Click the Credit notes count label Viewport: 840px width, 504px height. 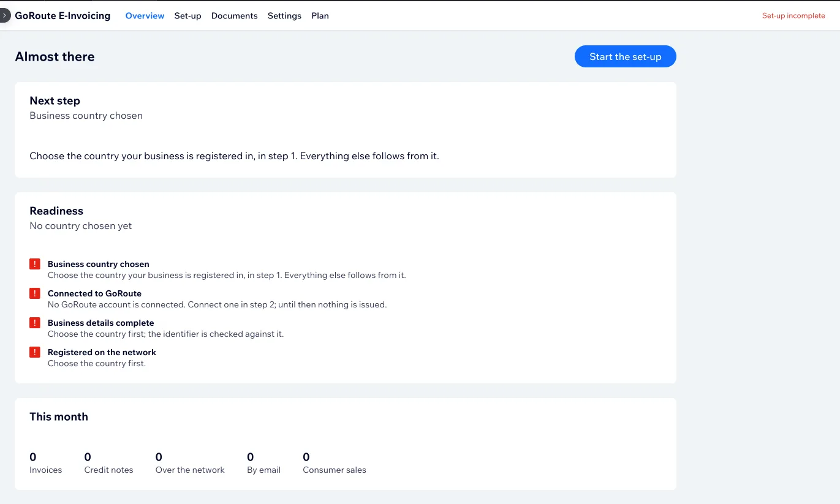tap(108, 470)
